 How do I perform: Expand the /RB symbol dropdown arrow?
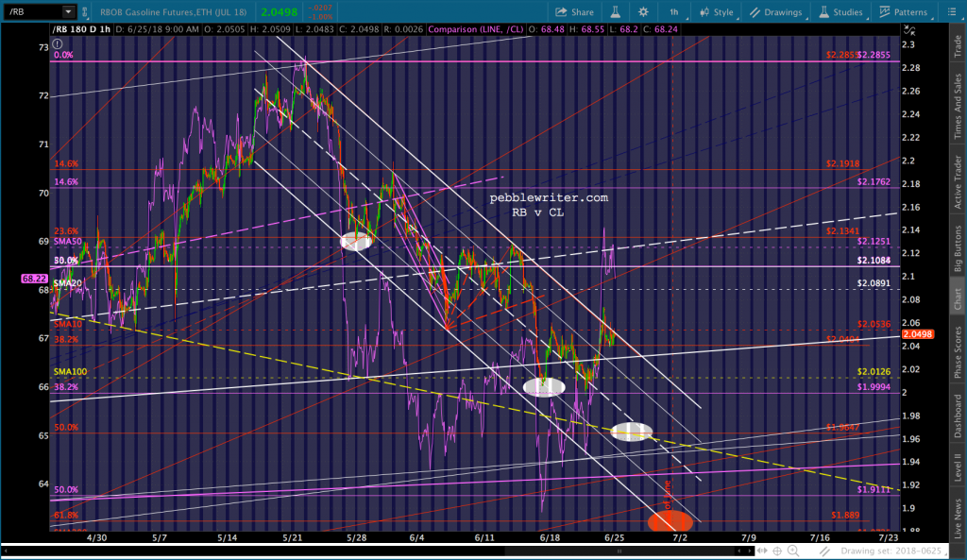tap(68, 11)
